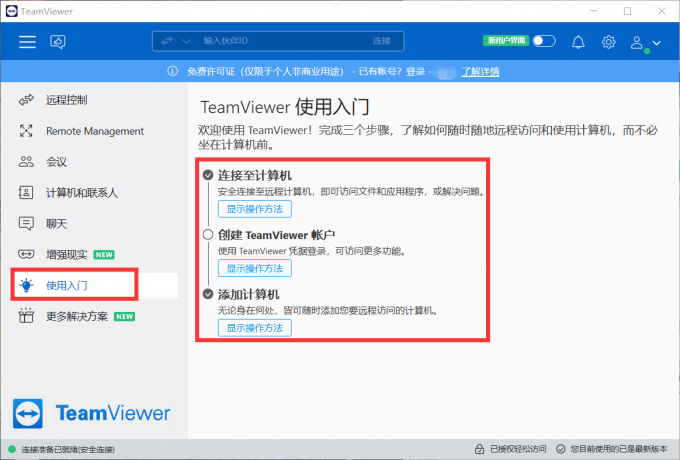Click the 添加计算机 heading
This screenshot has height=460, width=680.
pyautogui.click(x=248, y=295)
